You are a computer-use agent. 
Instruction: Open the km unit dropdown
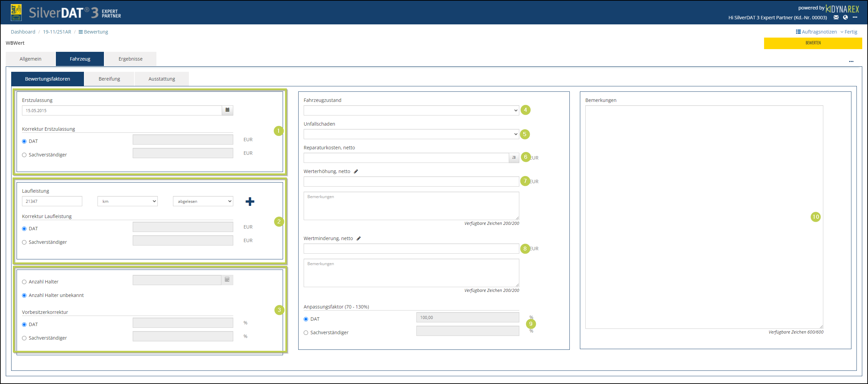click(x=127, y=201)
